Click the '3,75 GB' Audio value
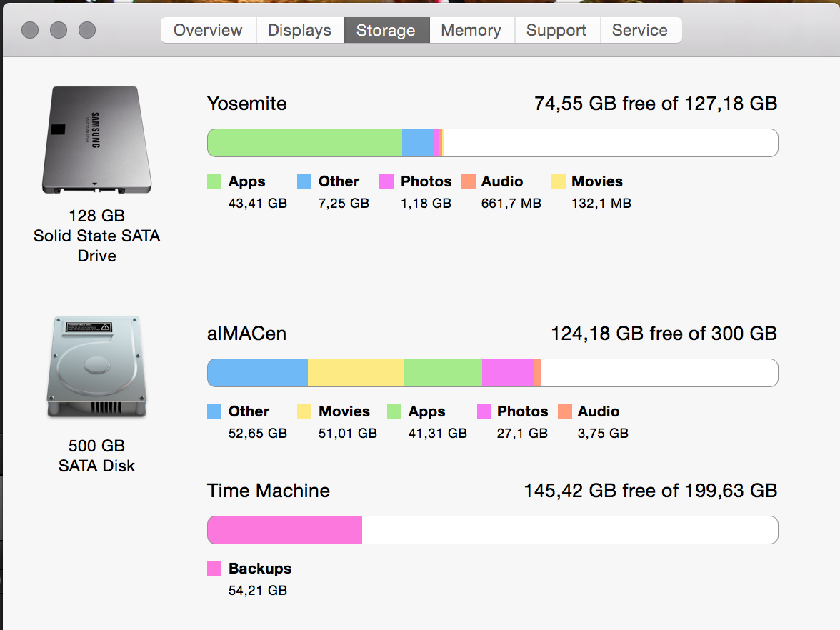840x630 pixels. [603, 434]
